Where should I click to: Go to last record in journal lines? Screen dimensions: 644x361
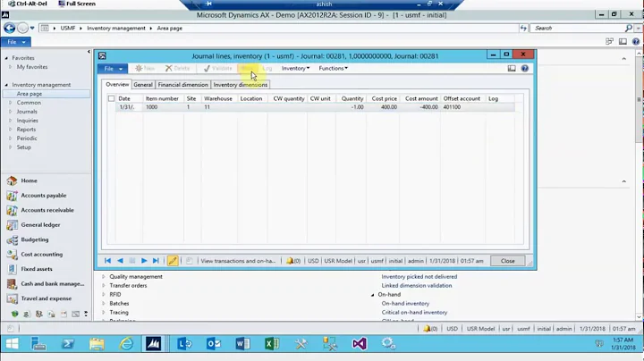(x=156, y=261)
